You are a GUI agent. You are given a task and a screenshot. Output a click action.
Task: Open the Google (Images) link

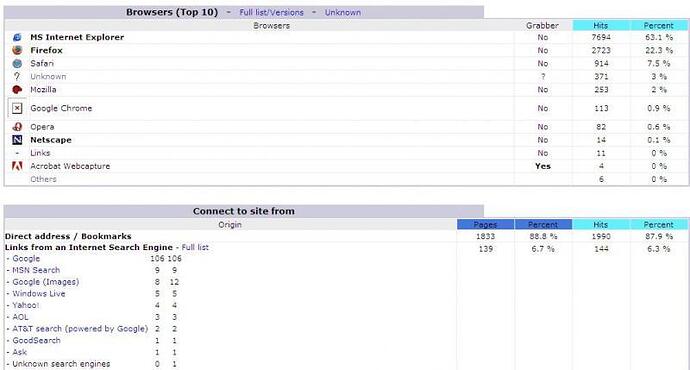tap(46, 282)
